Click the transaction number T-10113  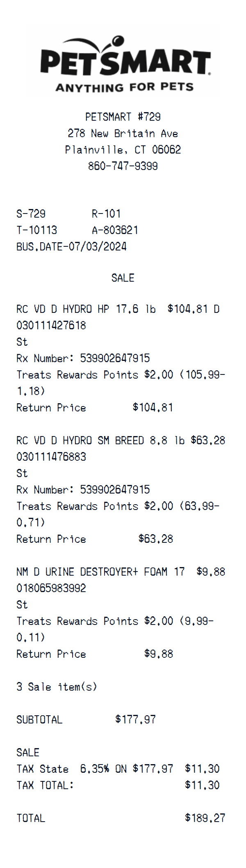pos(37,230)
